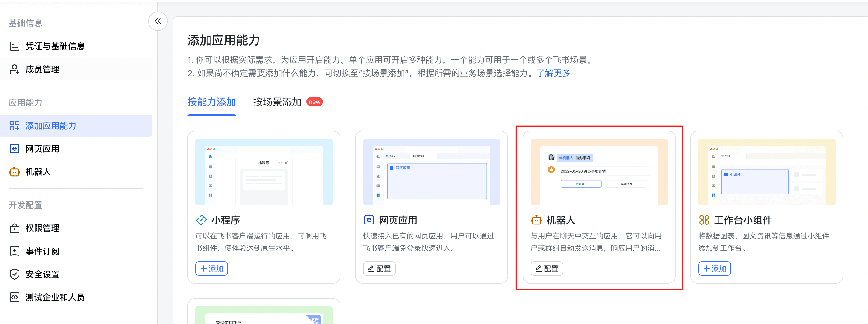Click 配置 on the 网页应用 card
868x324 pixels.
point(379,268)
